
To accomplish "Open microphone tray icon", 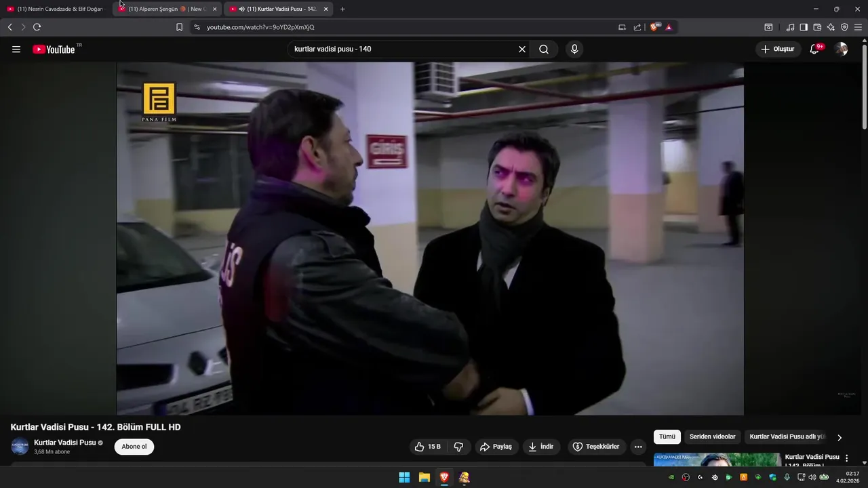I will click(x=787, y=477).
